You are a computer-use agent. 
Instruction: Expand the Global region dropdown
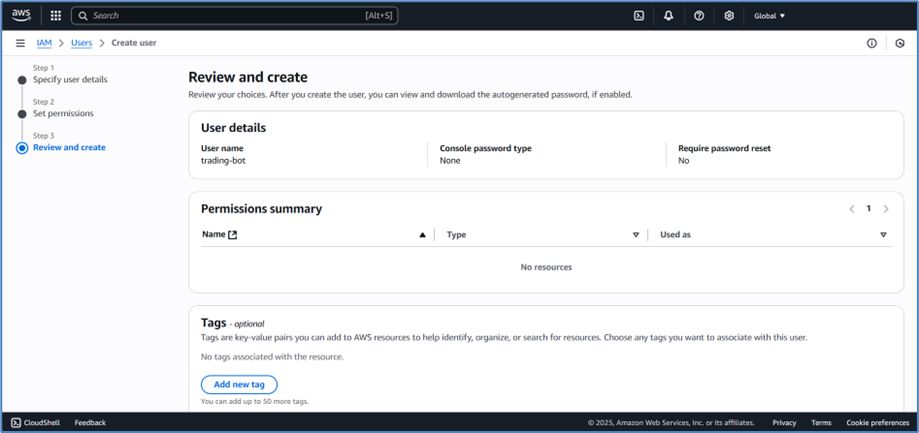coord(769,16)
